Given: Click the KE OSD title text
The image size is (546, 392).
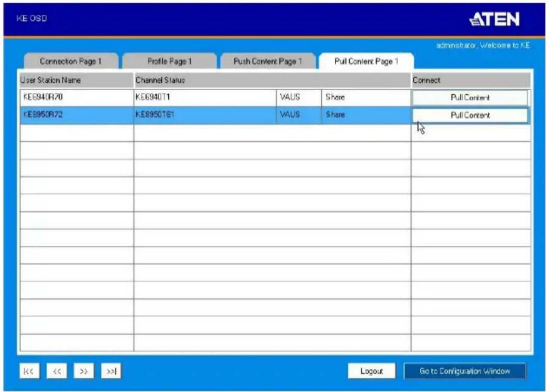Looking at the screenshot, I should (x=32, y=18).
